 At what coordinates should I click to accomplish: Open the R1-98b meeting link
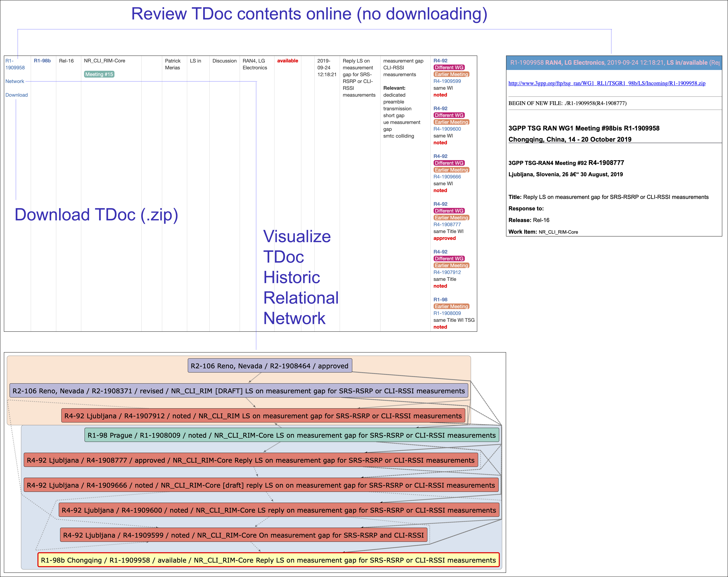click(x=42, y=61)
